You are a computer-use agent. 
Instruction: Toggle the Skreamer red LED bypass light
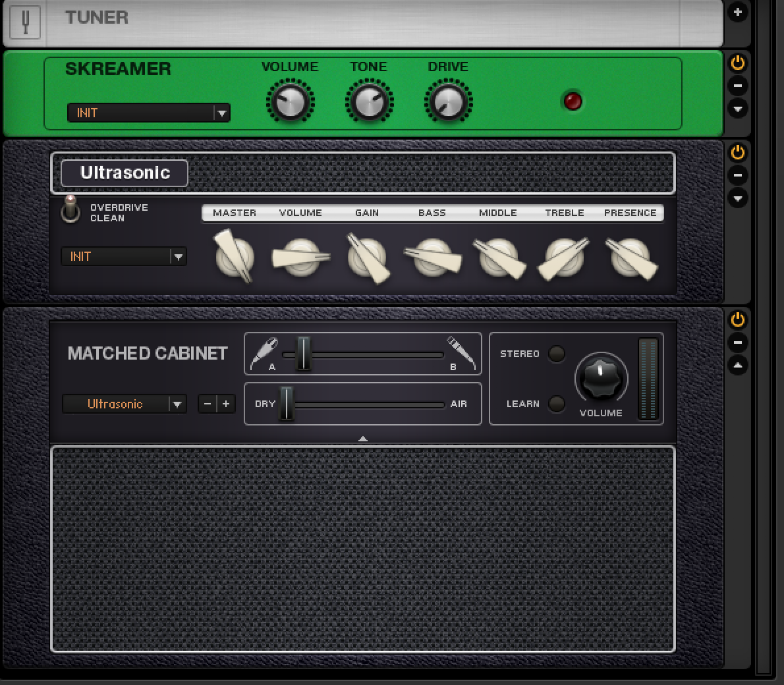pyautogui.click(x=573, y=101)
